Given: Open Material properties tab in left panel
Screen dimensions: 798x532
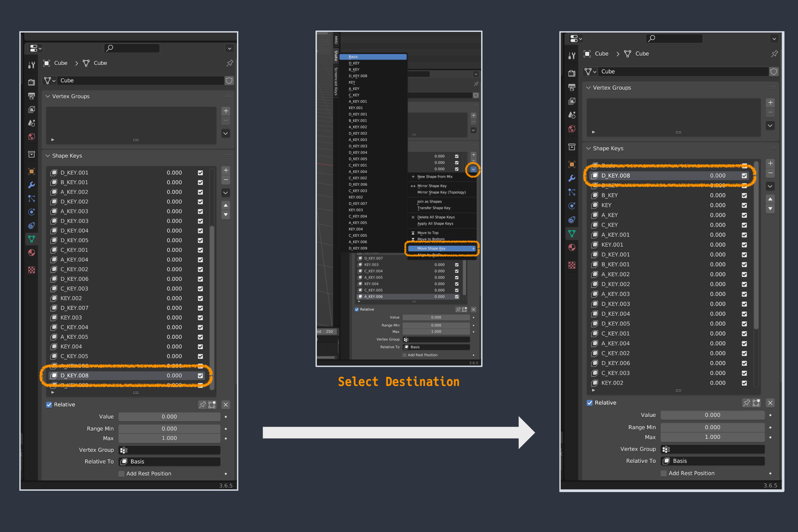Looking at the screenshot, I should click(x=32, y=253).
